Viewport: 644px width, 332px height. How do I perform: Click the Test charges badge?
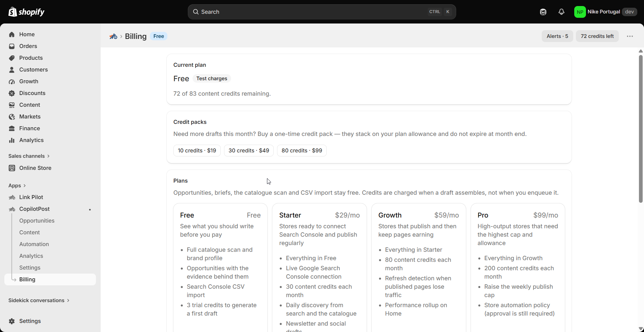pos(212,79)
